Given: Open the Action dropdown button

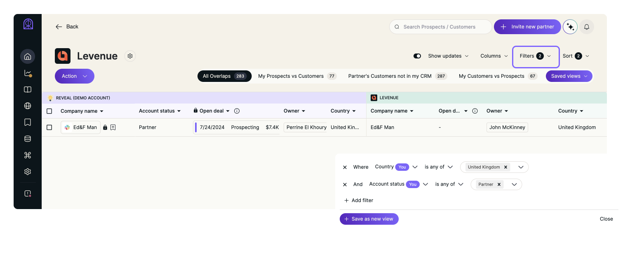Looking at the screenshot, I should click(75, 76).
